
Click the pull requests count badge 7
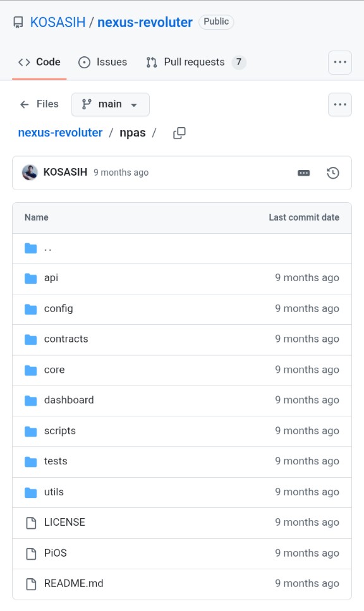(x=239, y=62)
